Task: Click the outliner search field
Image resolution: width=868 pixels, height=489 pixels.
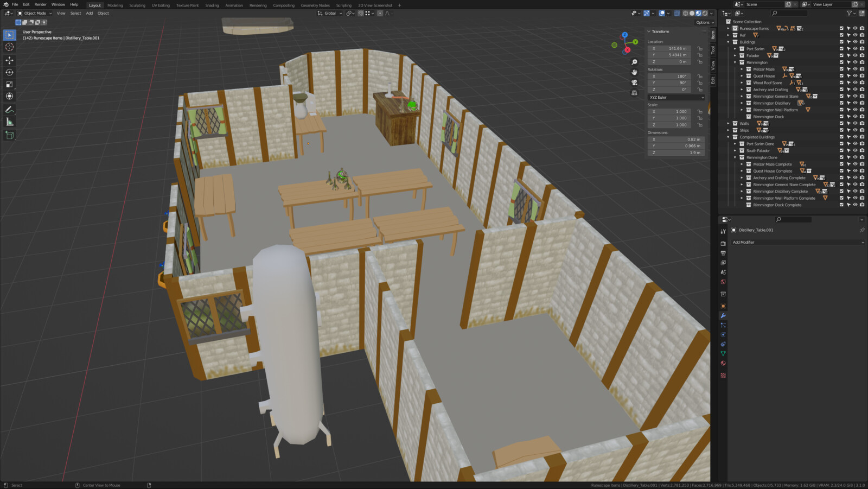Action: click(x=789, y=13)
